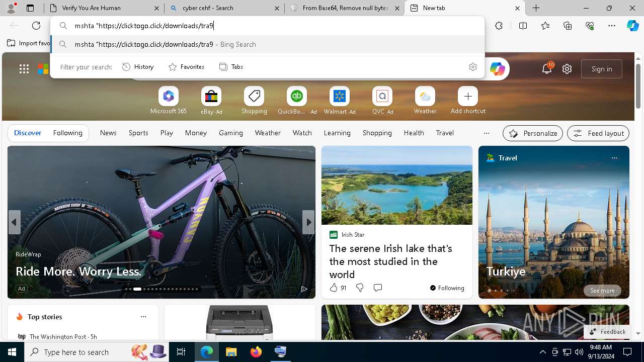The width and height of the screenshot is (644, 362).
Task: Switch to From Base64 tab
Action: 345,8
